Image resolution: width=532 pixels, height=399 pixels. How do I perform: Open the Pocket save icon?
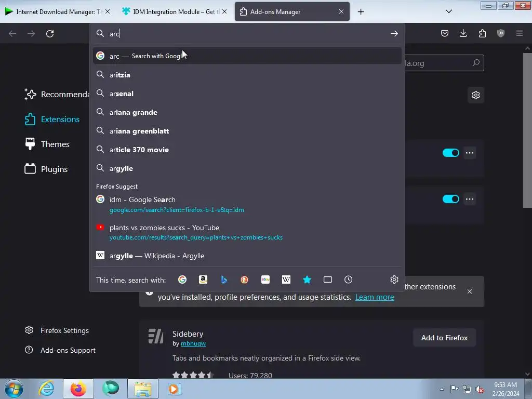coord(445,33)
